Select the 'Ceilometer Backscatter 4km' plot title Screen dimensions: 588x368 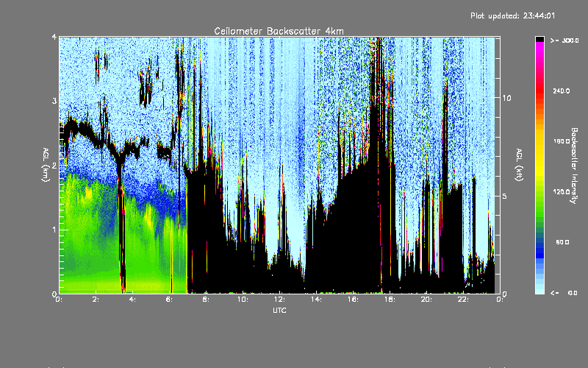coord(279,31)
